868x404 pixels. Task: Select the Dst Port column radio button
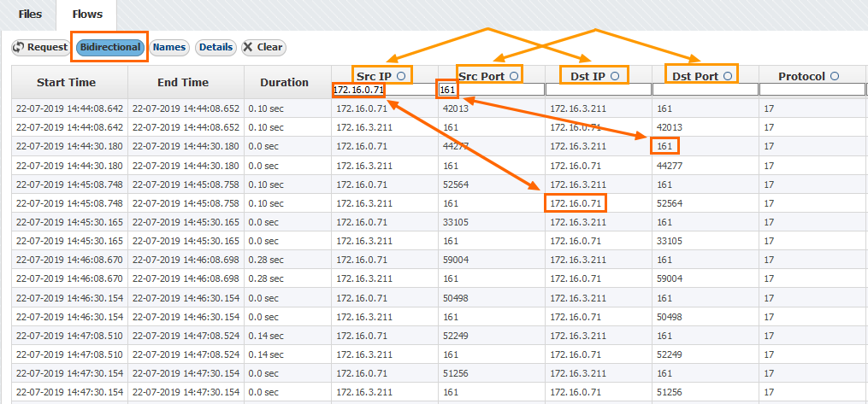(728, 76)
